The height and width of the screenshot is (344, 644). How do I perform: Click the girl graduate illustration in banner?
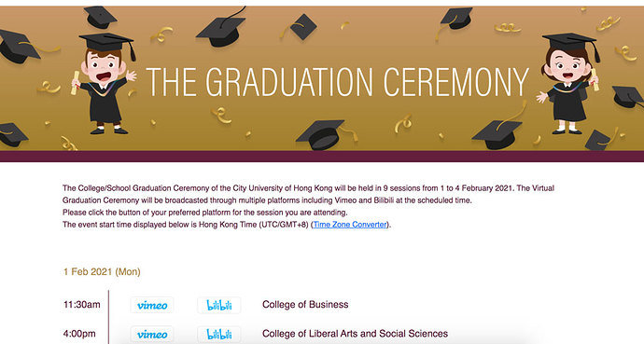point(570,83)
